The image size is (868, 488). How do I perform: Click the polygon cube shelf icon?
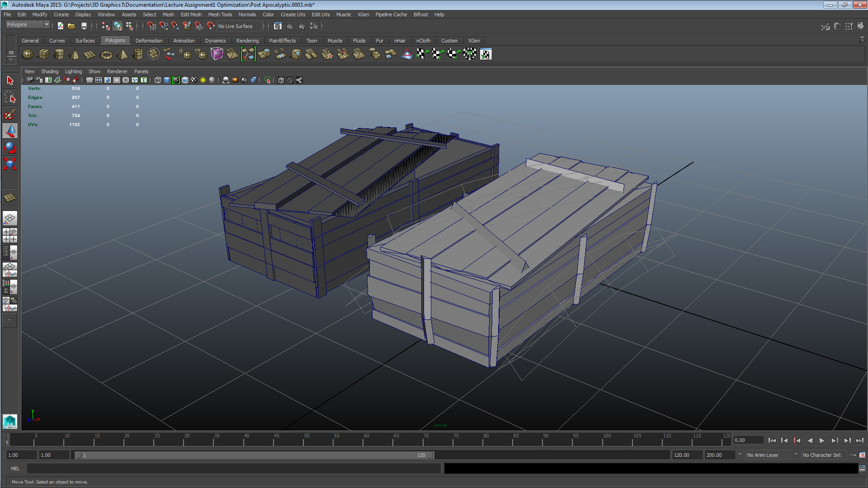[x=43, y=54]
